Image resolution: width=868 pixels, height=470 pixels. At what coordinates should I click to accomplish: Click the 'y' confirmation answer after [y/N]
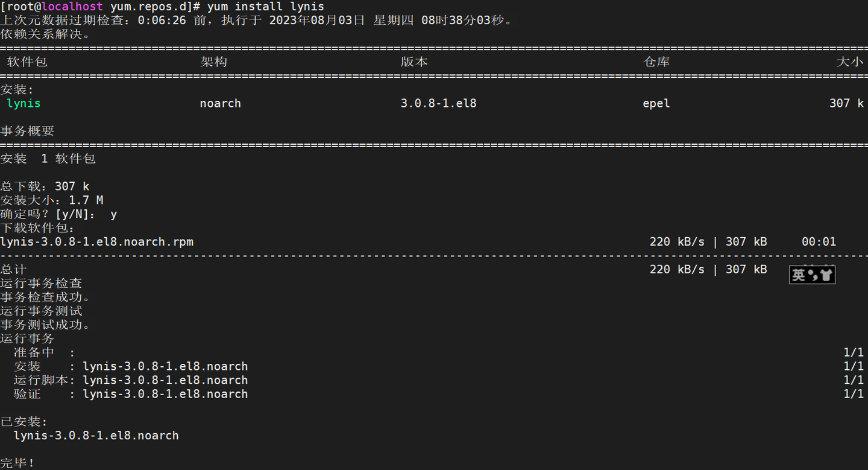click(113, 214)
